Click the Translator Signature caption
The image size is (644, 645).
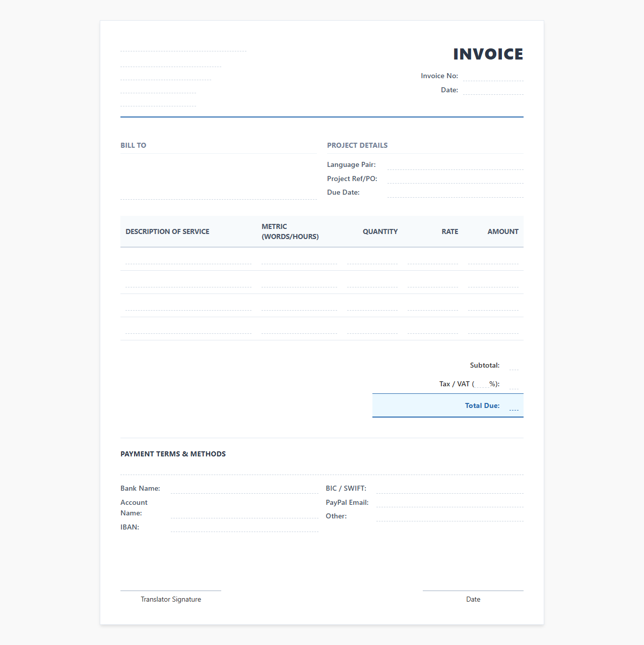(171, 599)
